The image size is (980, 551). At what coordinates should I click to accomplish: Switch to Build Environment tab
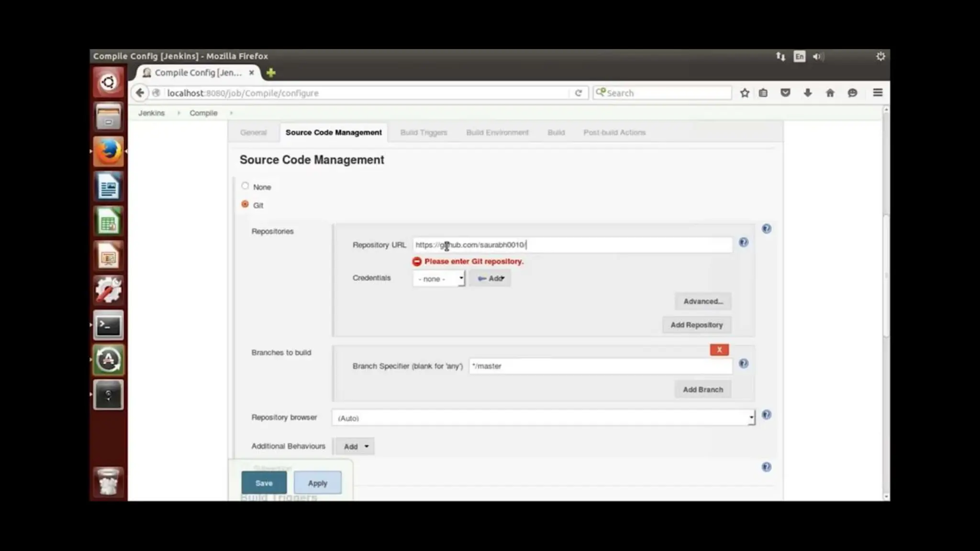point(497,132)
